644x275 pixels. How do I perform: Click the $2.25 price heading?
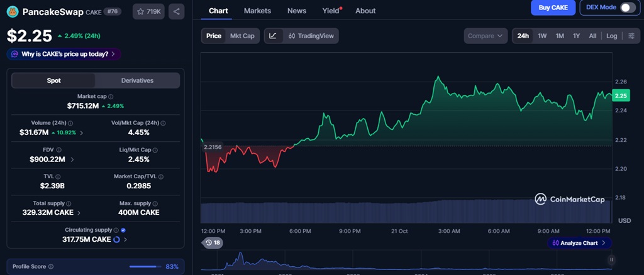pyautogui.click(x=30, y=36)
